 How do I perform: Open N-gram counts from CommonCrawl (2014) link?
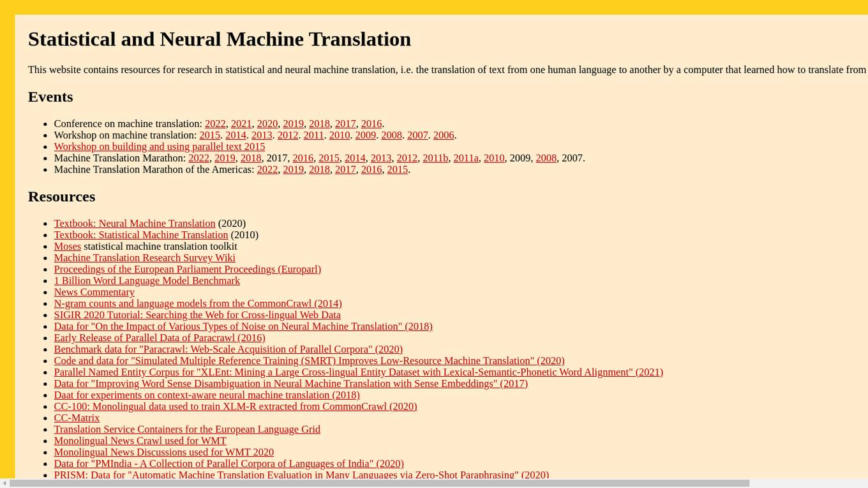coord(198,304)
